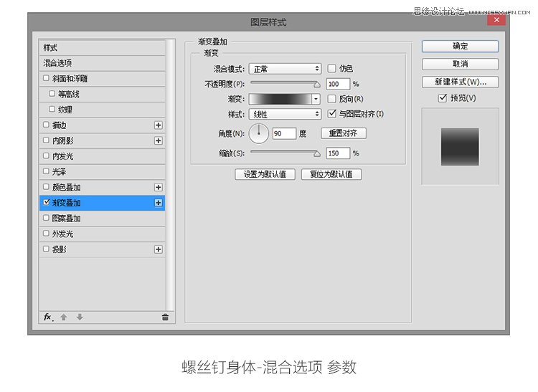Click the 缩放 slider handle
The height and width of the screenshot is (392, 538).
pos(317,154)
